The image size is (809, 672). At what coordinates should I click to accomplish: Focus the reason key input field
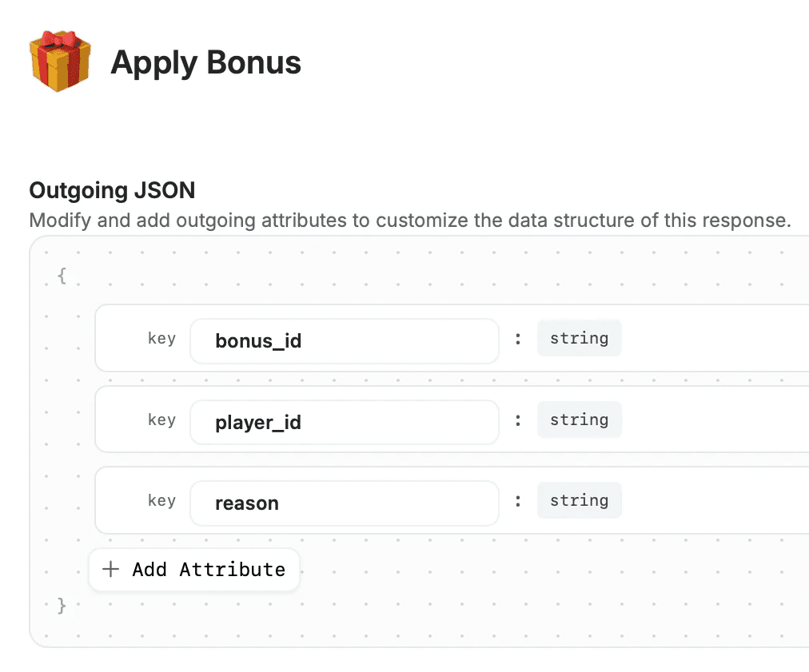pyautogui.click(x=344, y=503)
